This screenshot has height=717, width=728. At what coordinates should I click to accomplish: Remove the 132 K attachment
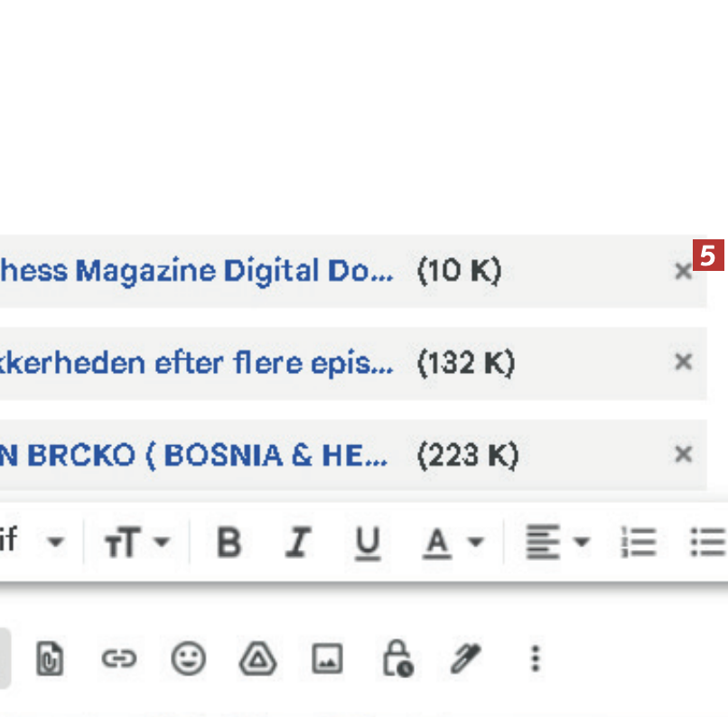point(684,362)
